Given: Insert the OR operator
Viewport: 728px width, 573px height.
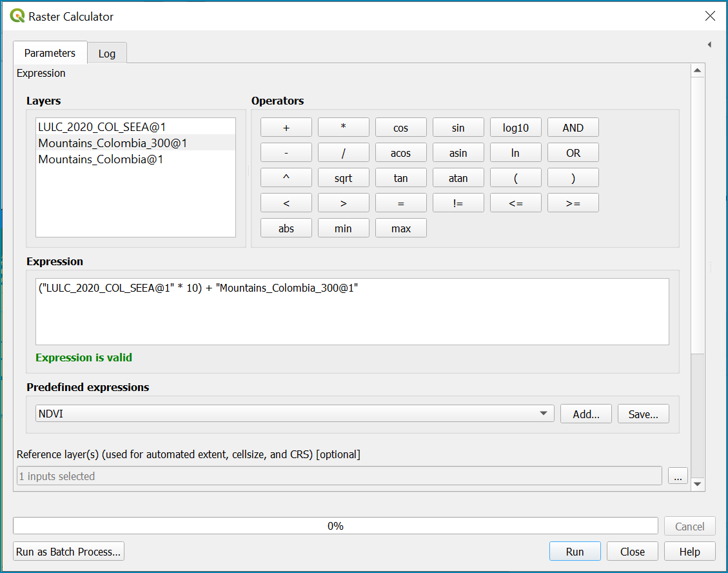Looking at the screenshot, I should click(x=573, y=152).
